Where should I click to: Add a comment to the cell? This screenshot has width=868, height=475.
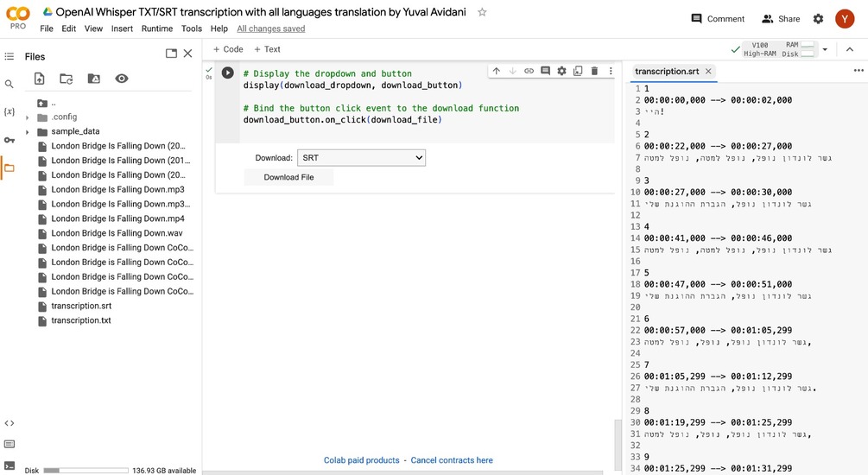point(545,71)
